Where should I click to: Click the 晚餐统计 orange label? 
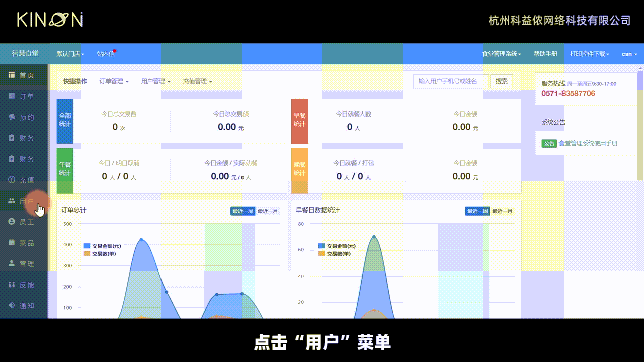[x=299, y=170]
